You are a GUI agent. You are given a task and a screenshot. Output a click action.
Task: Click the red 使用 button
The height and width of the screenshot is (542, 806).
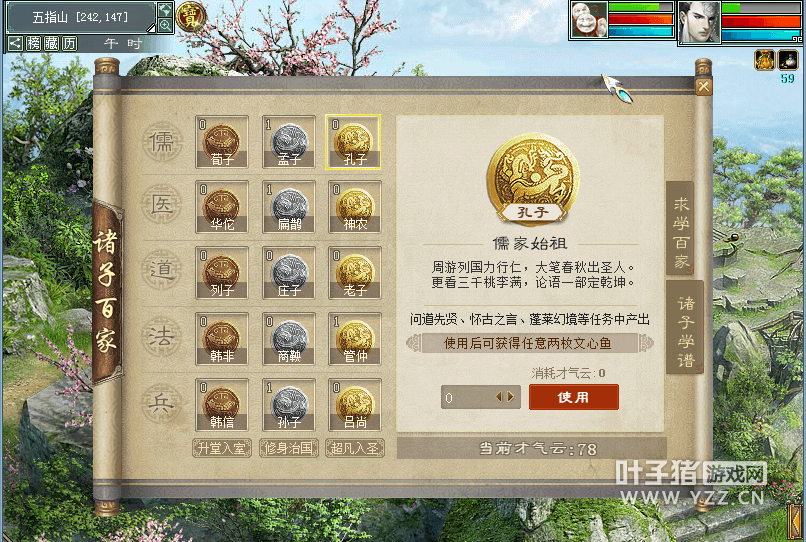(574, 397)
